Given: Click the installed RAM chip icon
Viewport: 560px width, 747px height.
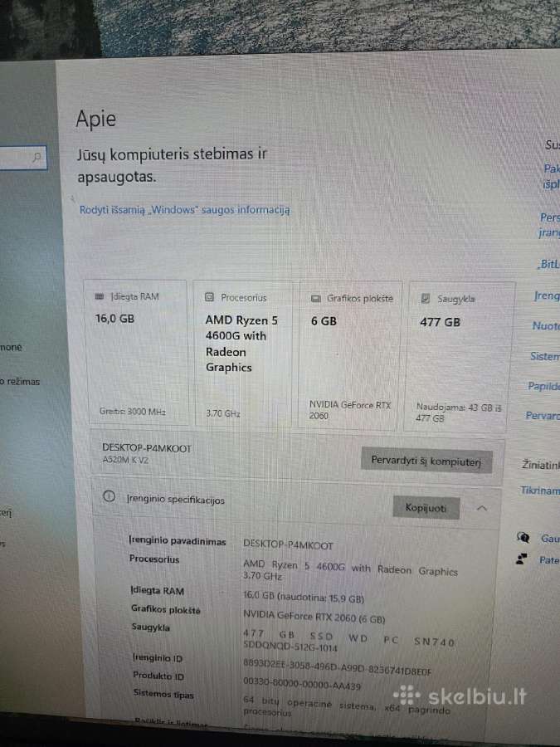Looking at the screenshot, I should click(x=100, y=296).
